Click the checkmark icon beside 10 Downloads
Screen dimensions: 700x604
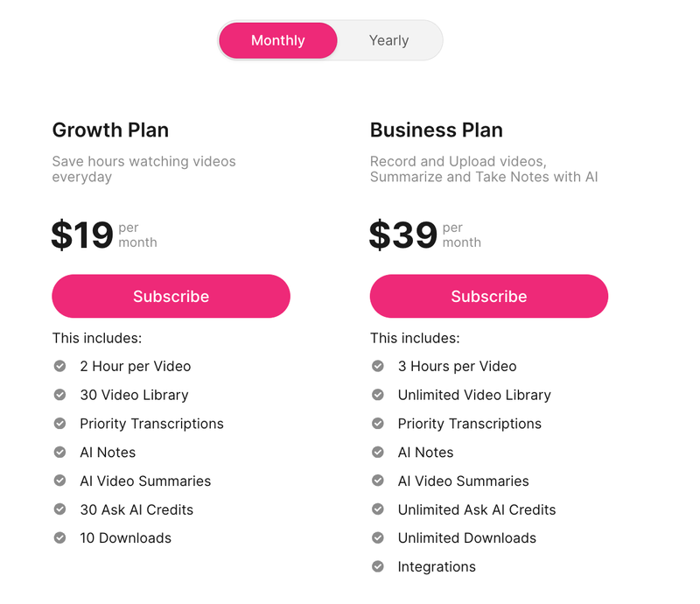tap(59, 538)
